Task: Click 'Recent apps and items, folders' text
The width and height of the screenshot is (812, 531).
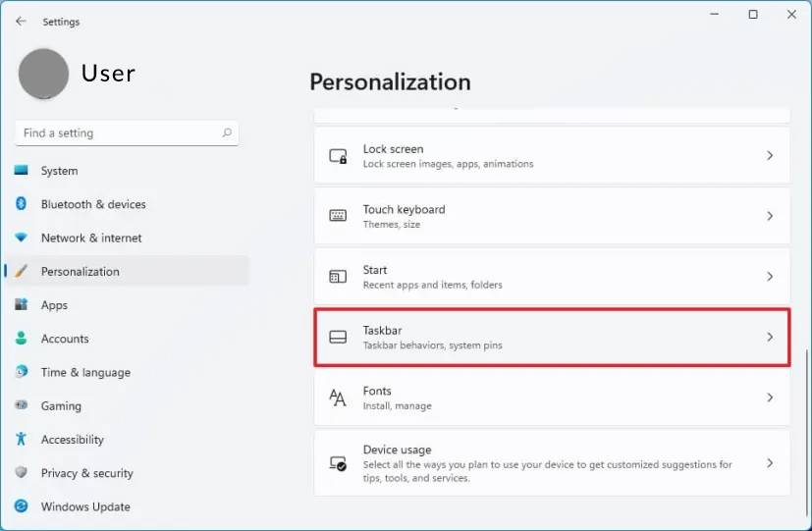Action: click(432, 285)
